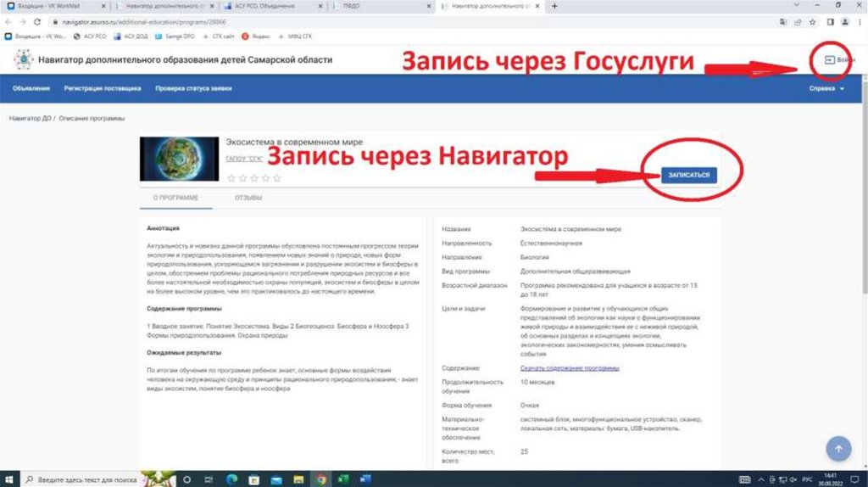The image size is (868, 487).
Task: Open the О программе tab
Action: pos(176,198)
